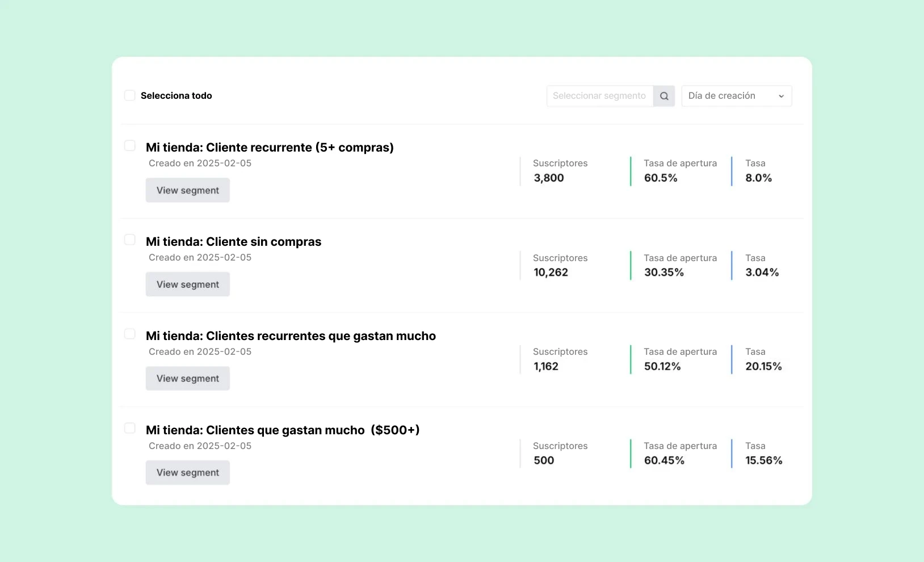The width and height of the screenshot is (924, 562).
Task: Click Clientes que gastan mucho ($500+) title
Action: coord(283,430)
